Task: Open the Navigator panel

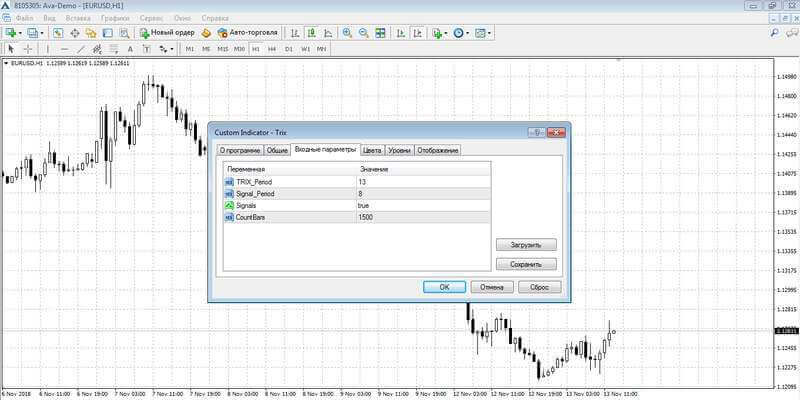Action: coord(91,33)
